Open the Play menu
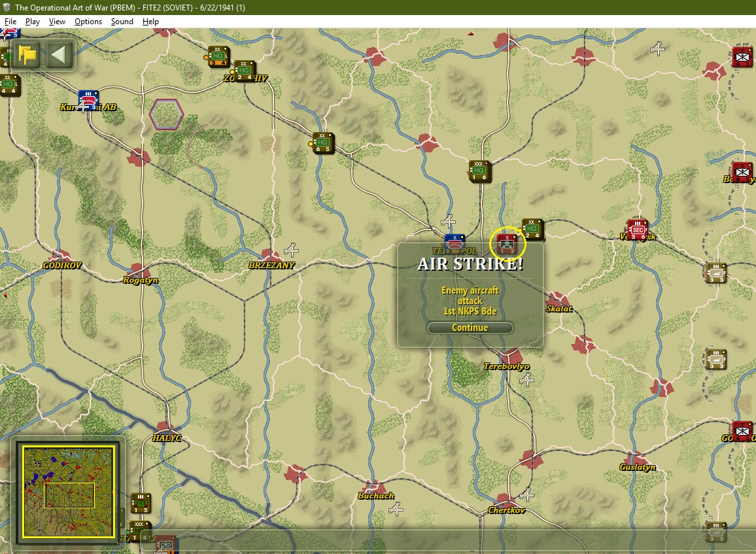Viewport: 756px width, 554px height. (x=32, y=22)
